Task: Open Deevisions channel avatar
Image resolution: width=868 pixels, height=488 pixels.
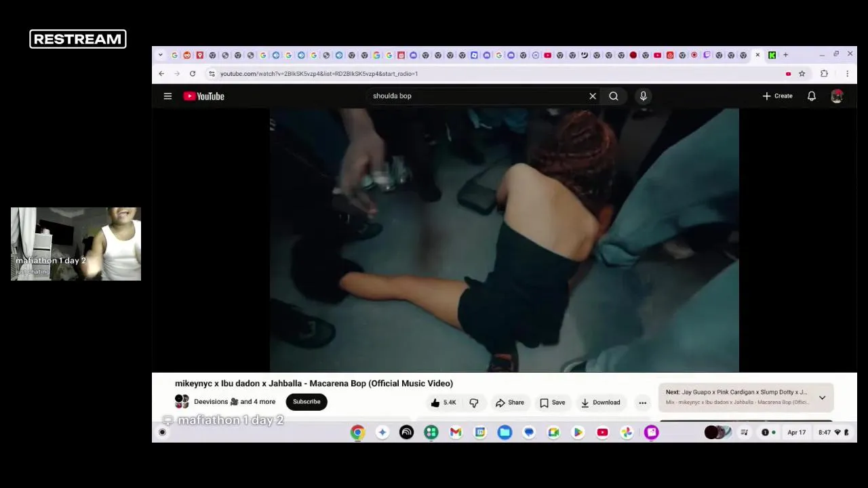Action: [x=182, y=402]
